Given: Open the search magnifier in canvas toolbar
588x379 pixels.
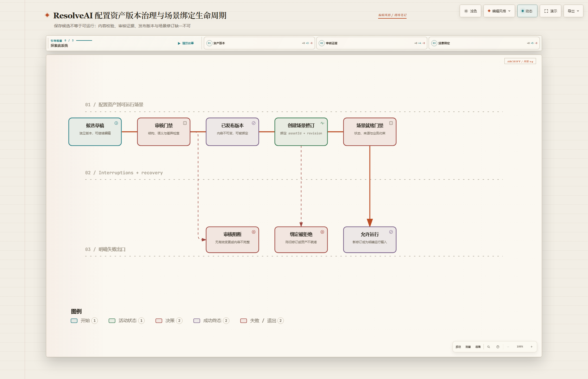Looking at the screenshot, I should tap(488, 347).
